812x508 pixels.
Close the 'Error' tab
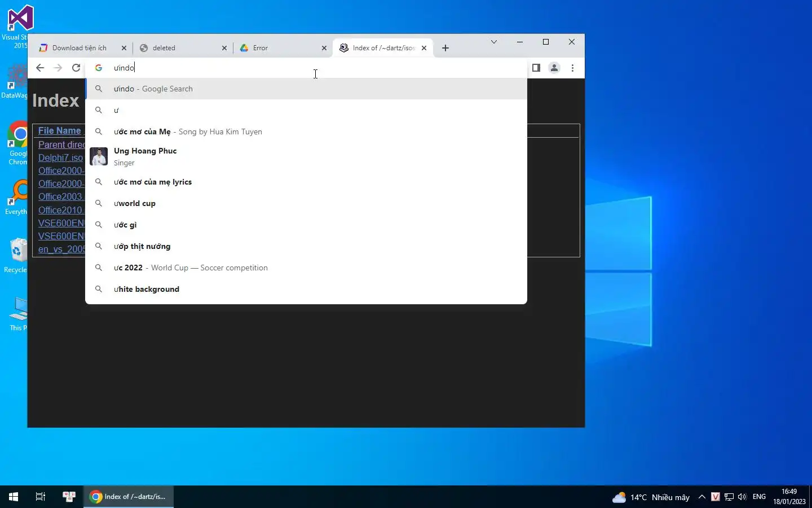(x=324, y=48)
